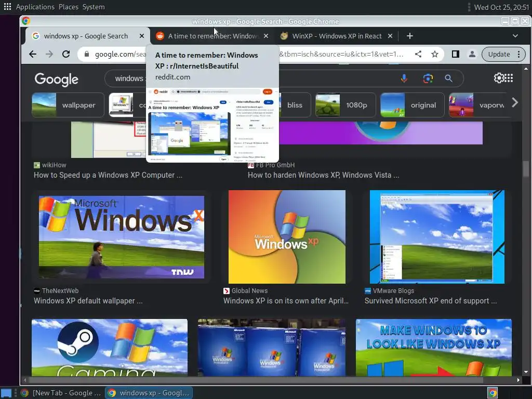Open the new tab with plus icon
The height and width of the screenshot is (399, 532).
[410, 36]
